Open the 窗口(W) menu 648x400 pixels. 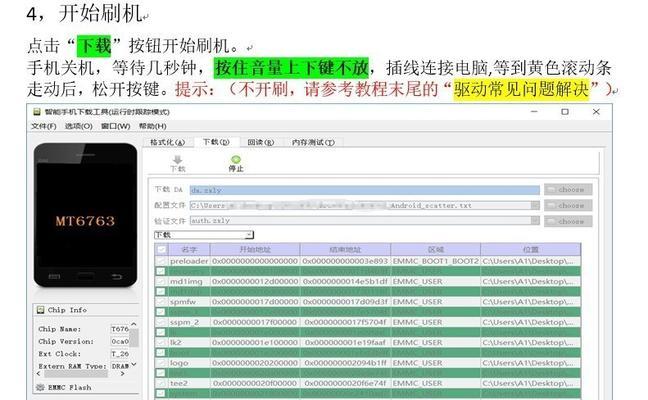(116, 126)
